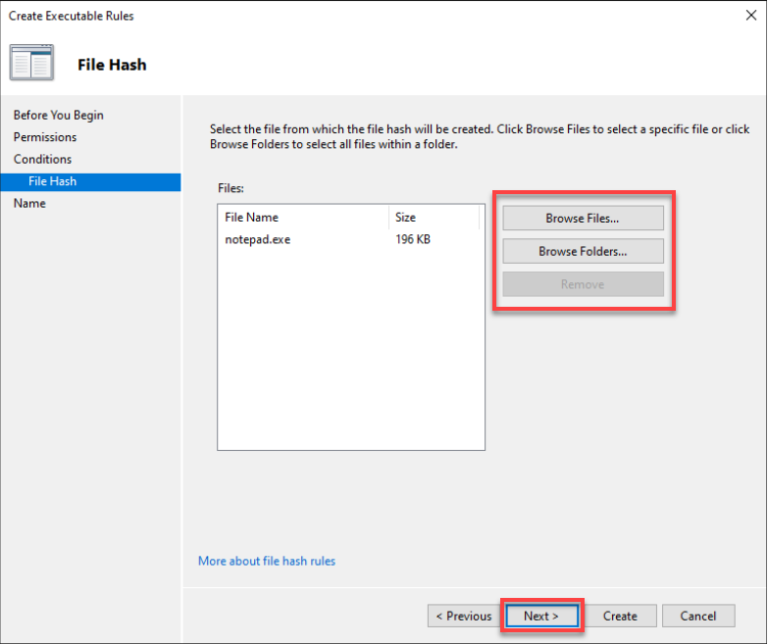Go to the Before You Begin step
The image size is (768, 644).
(x=58, y=115)
